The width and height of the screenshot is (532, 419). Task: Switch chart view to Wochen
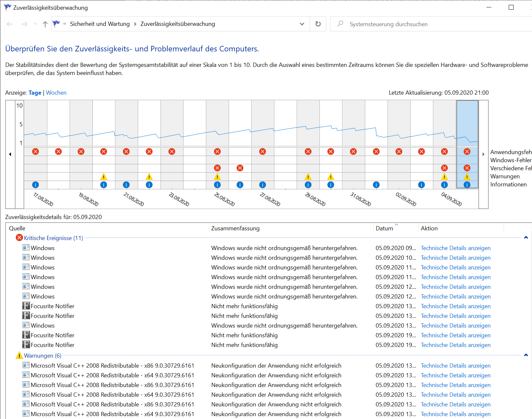pyautogui.click(x=56, y=93)
